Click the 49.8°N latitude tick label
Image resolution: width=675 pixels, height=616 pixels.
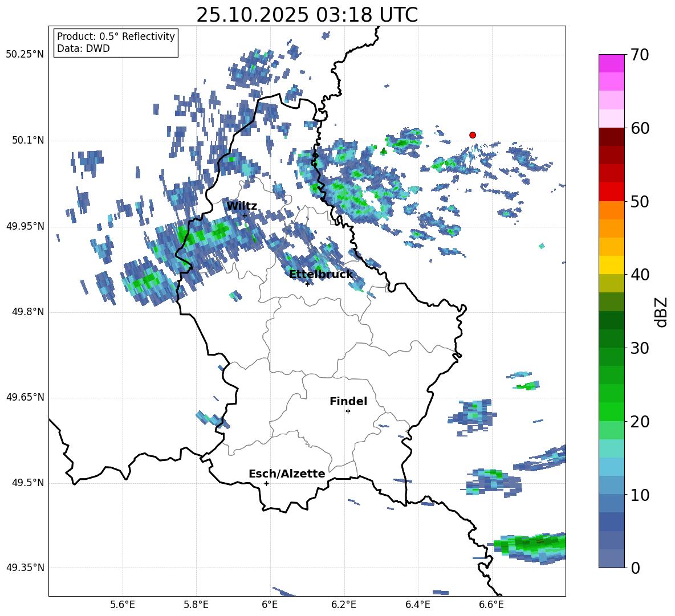tap(28, 312)
